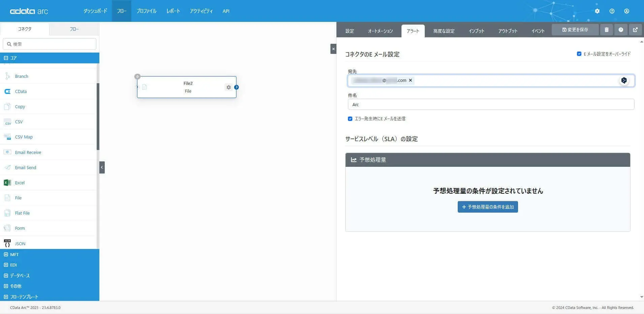The image size is (644, 314).
Task: Toggle E-mail settings override checkbox
Action: [579, 54]
